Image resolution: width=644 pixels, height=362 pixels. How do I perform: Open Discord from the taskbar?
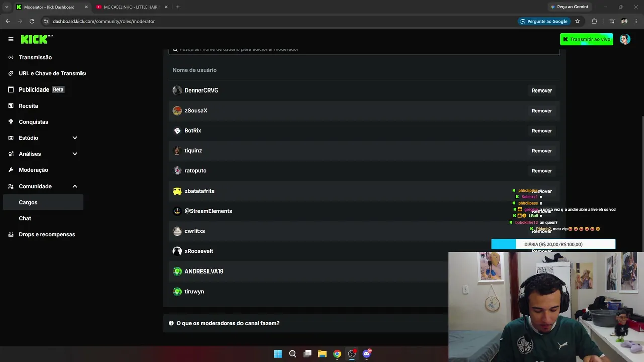tap(367, 354)
